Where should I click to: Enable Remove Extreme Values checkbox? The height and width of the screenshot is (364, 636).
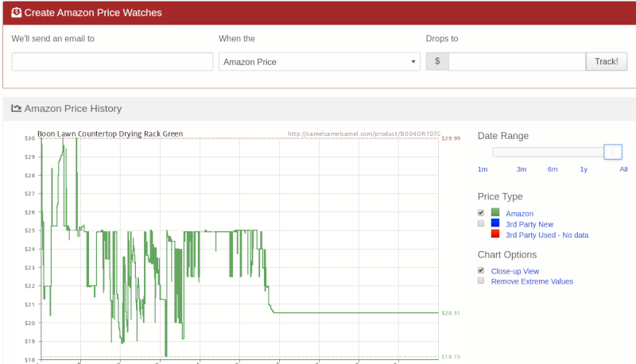[481, 281]
